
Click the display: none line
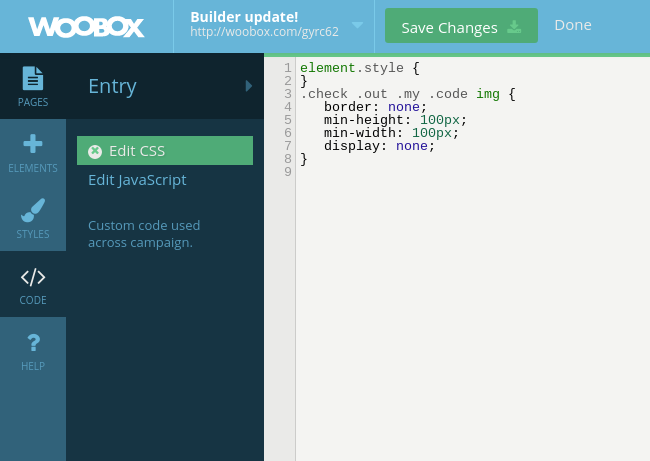click(x=379, y=146)
